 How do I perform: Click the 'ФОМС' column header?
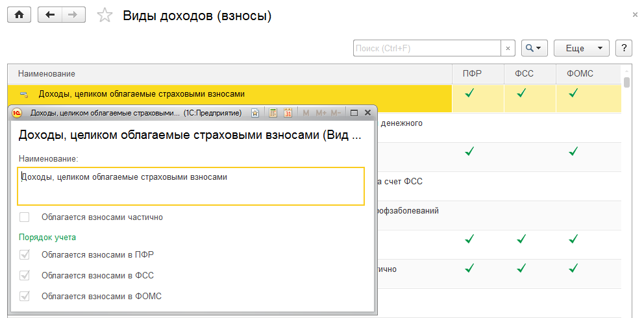[x=580, y=74]
